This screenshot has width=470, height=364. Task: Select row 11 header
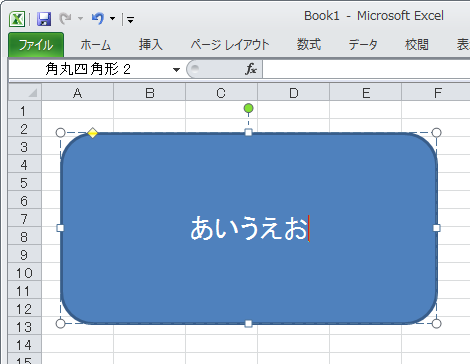[25, 290]
